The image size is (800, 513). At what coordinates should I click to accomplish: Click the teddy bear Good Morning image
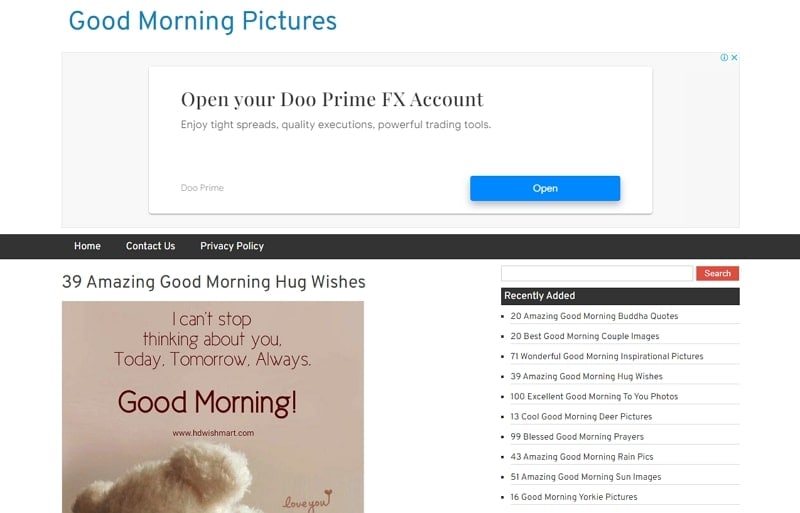tap(213, 407)
